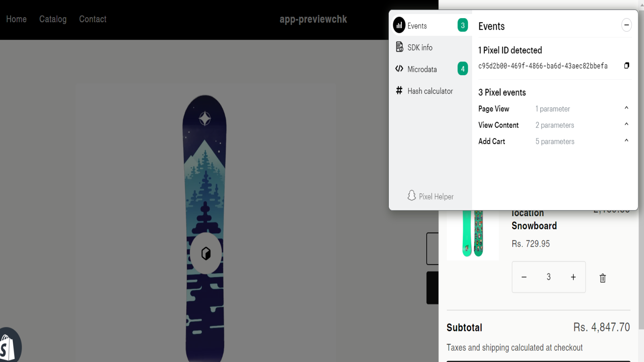Screen dimensions: 644x362
Task: Expand the Add Cart event chevron
Action: click(626, 140)
